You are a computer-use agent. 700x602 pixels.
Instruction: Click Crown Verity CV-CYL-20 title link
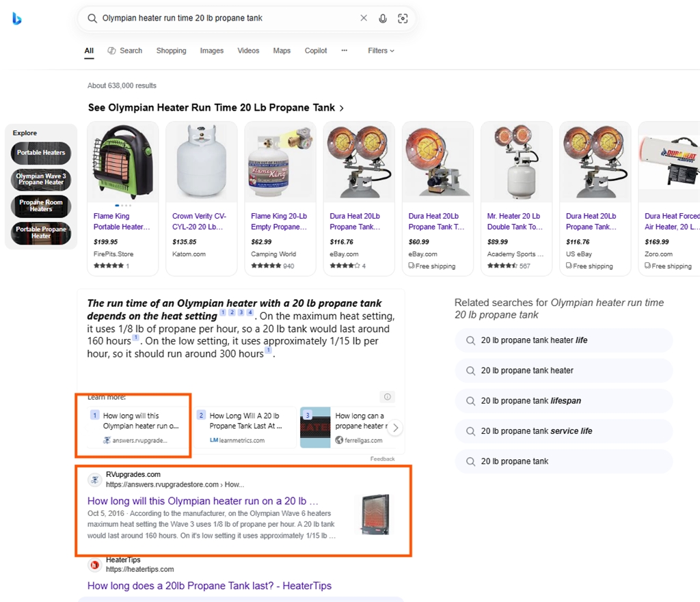click(199, 221)
